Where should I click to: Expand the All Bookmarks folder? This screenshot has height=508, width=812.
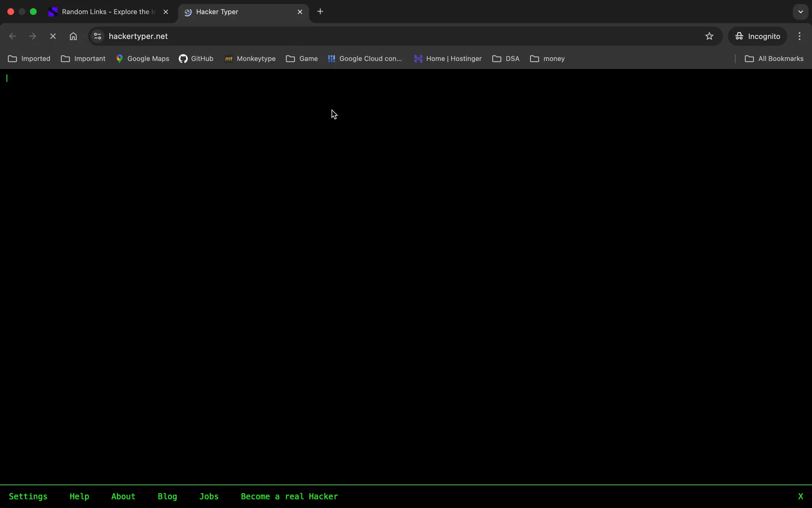pos(774,59)
